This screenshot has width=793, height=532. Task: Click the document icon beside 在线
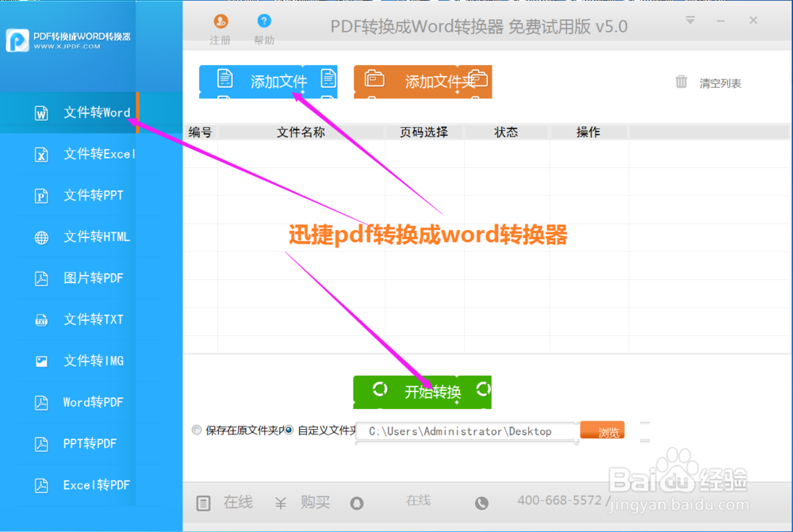tap(203, 503)
